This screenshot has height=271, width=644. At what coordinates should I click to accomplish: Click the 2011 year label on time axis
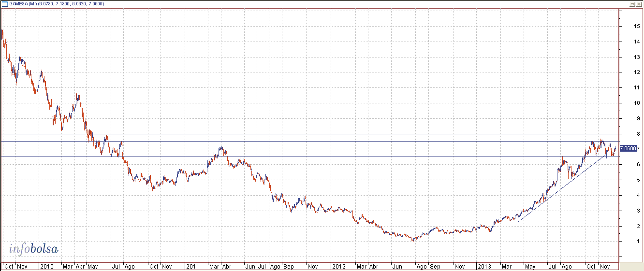(192, 266)
